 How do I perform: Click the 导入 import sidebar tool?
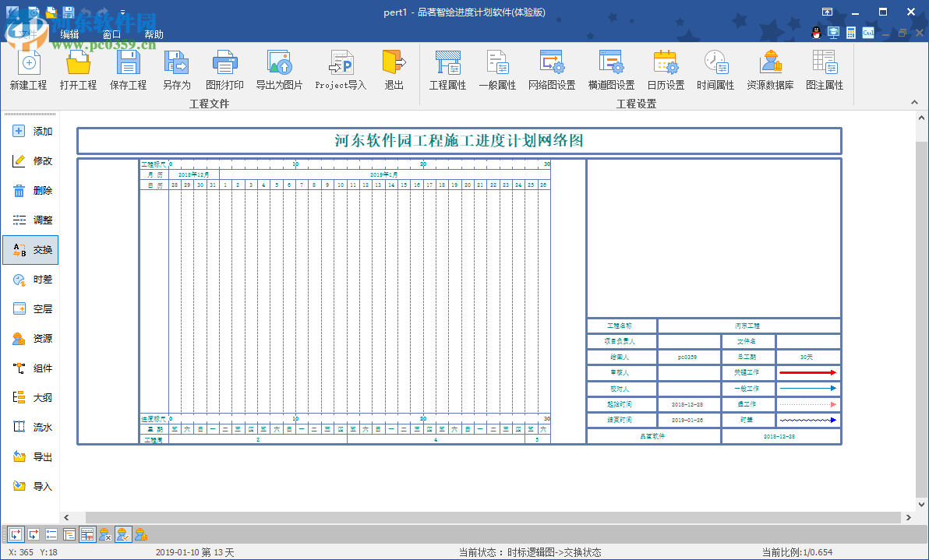pos(31,487)
